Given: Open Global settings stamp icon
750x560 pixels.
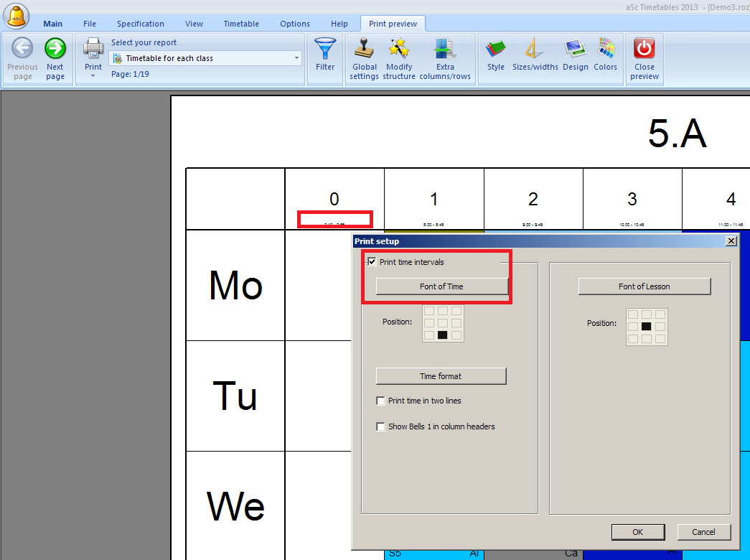Looking at the screenshot, I should [x=365, y=50].
